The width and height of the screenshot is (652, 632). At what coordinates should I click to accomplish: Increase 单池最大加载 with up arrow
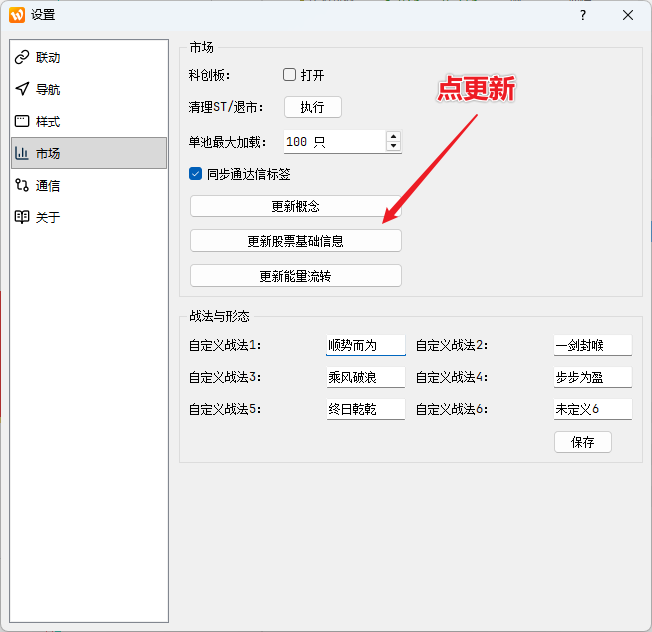coord(393,136)
